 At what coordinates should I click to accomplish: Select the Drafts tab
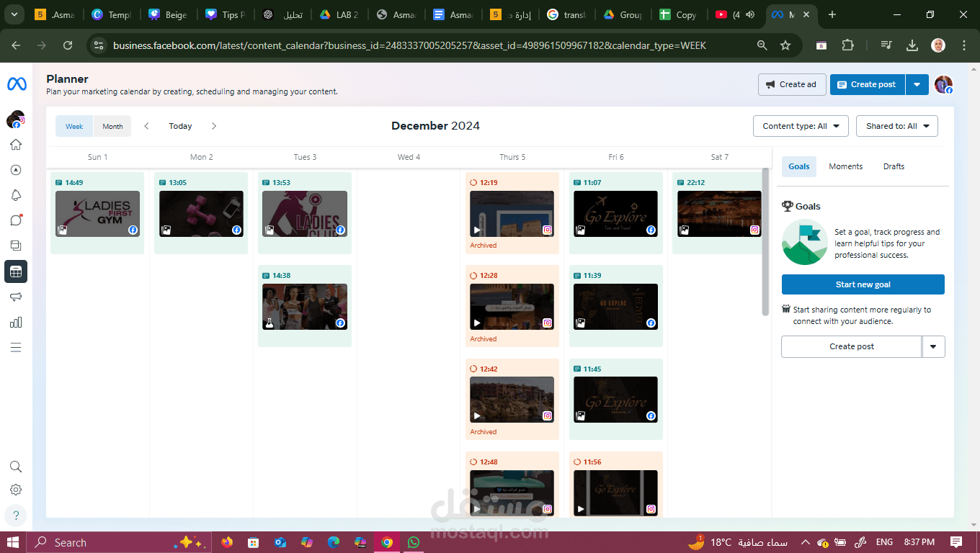[894, 166]
